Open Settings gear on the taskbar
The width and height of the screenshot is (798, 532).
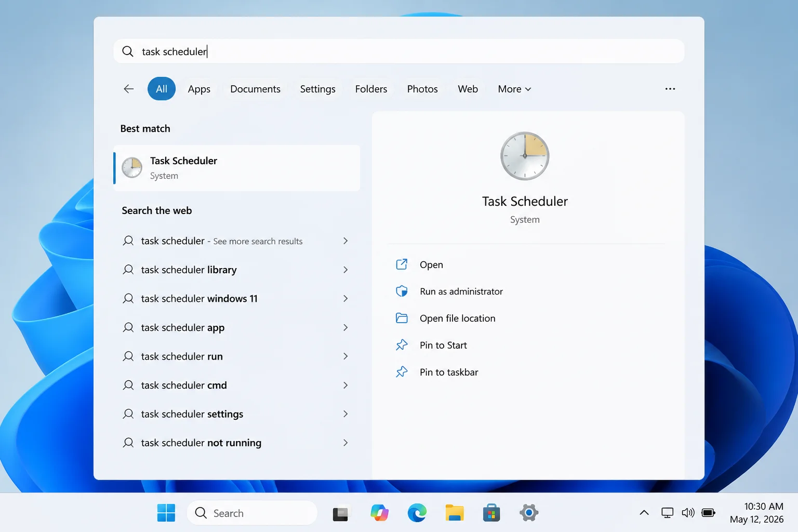click(529, 513)
